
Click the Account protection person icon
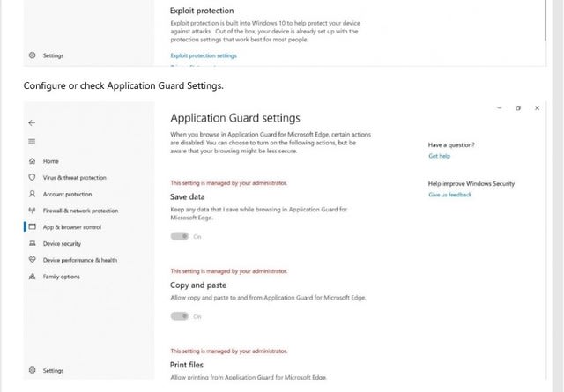coord(32,194)
